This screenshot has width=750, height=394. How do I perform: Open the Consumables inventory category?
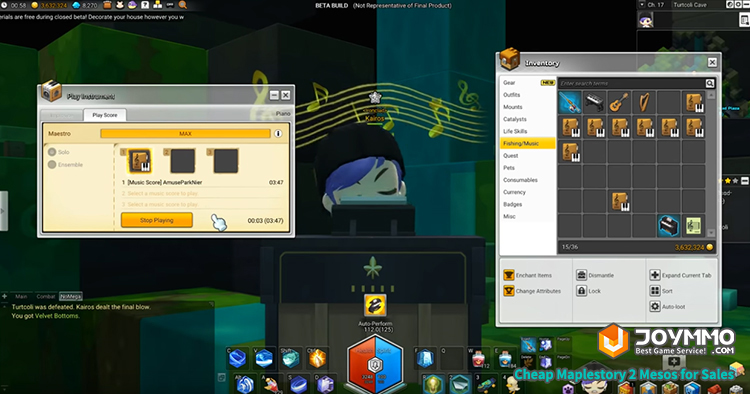[520, 180]
